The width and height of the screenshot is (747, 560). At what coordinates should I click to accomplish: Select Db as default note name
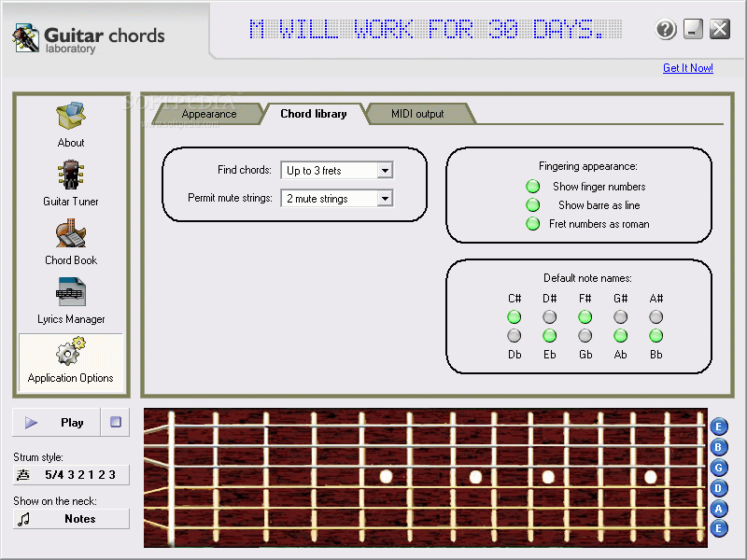(514, 336)
